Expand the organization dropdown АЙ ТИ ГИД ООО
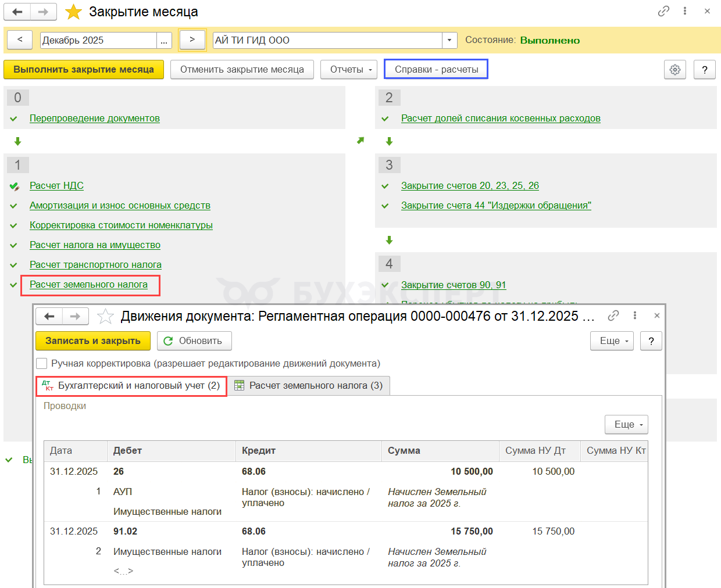This screenshot has height=588, width=721. pos(449,40)
